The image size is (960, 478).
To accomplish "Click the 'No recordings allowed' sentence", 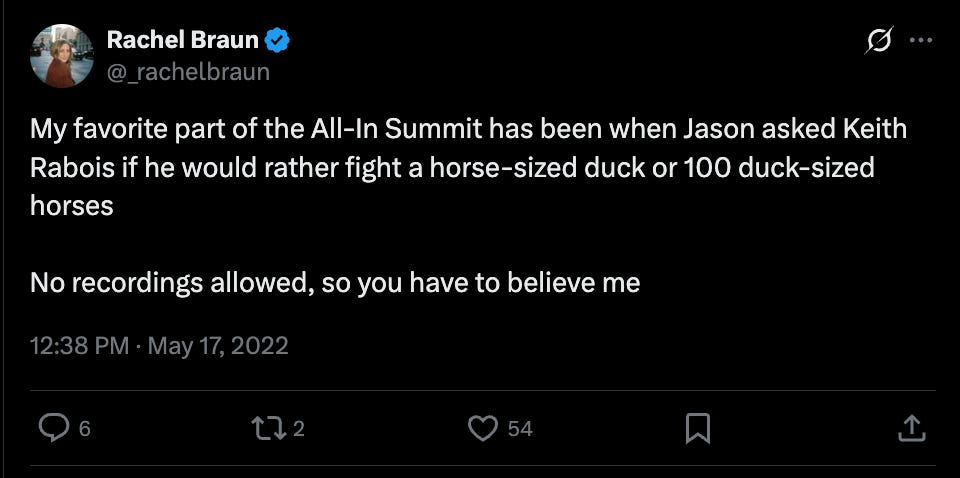I will [x=335, y=283].
